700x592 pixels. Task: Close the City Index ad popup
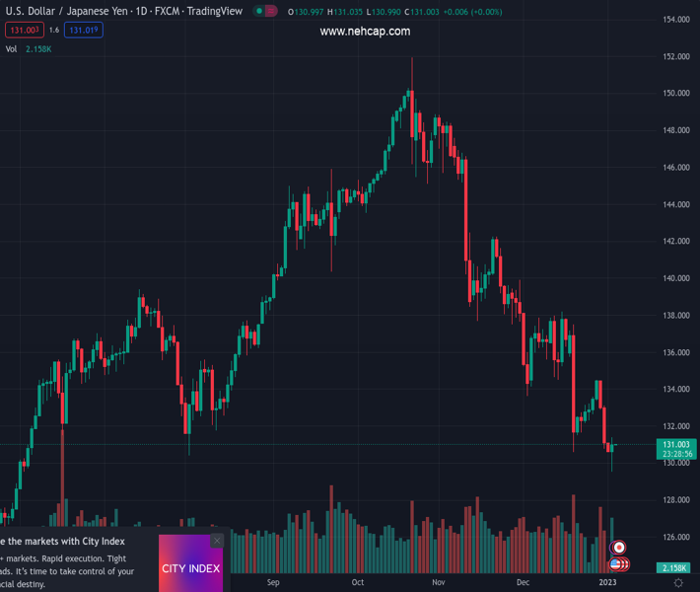click(217, 541)
